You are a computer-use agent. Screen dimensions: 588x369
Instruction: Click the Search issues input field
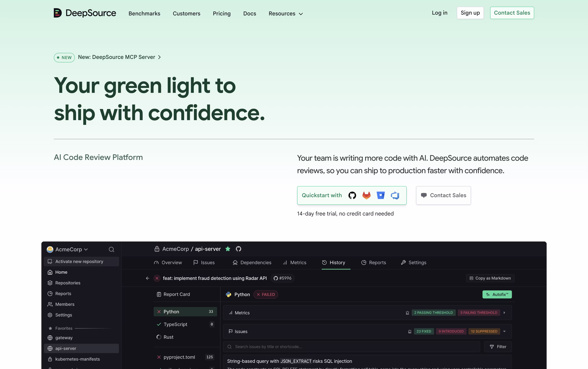(352, 347)
